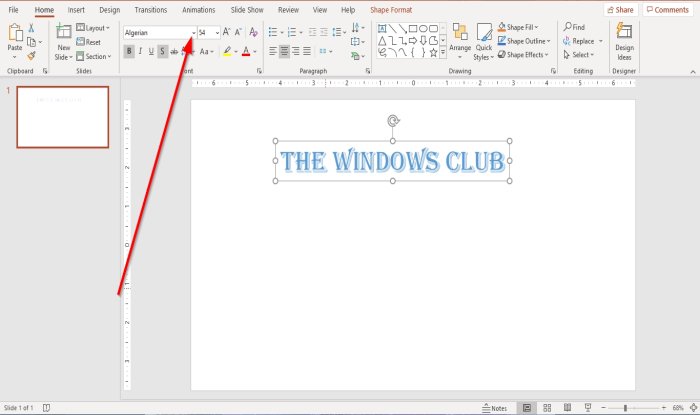Click the Paste clipboard icon
This screenshot has width=700, height=415.
pos(15,33)
